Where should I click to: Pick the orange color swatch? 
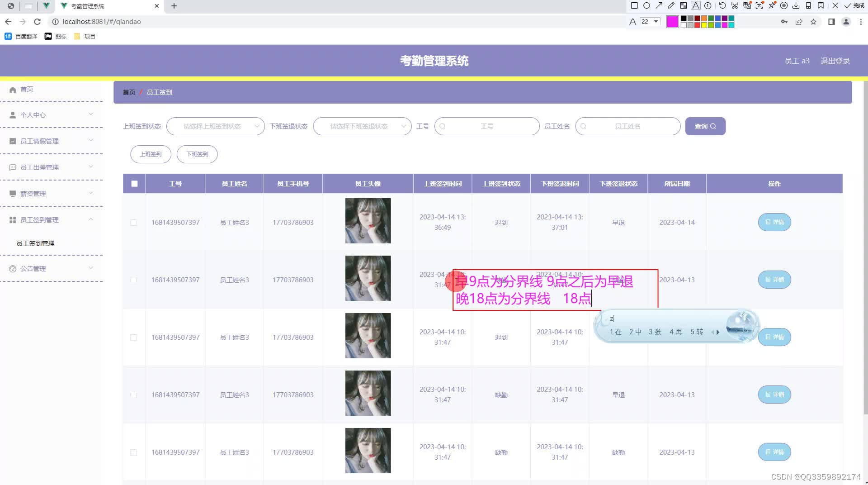tap(704, 19)
